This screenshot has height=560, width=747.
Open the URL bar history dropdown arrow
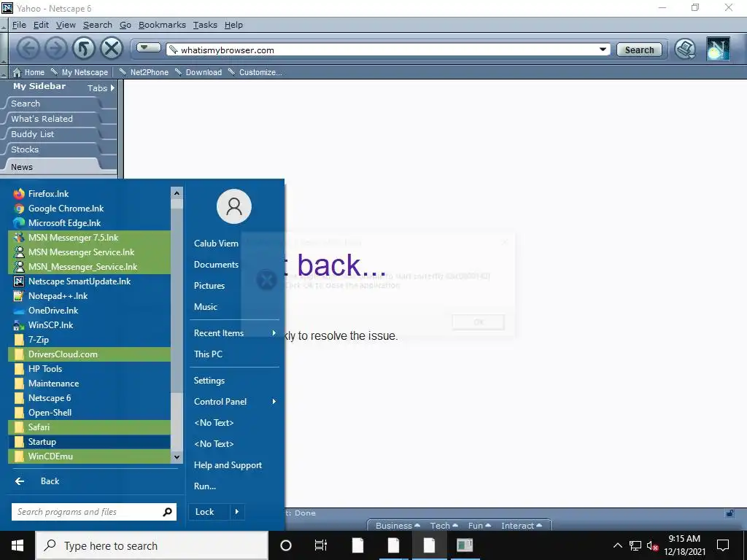point(603,50)
